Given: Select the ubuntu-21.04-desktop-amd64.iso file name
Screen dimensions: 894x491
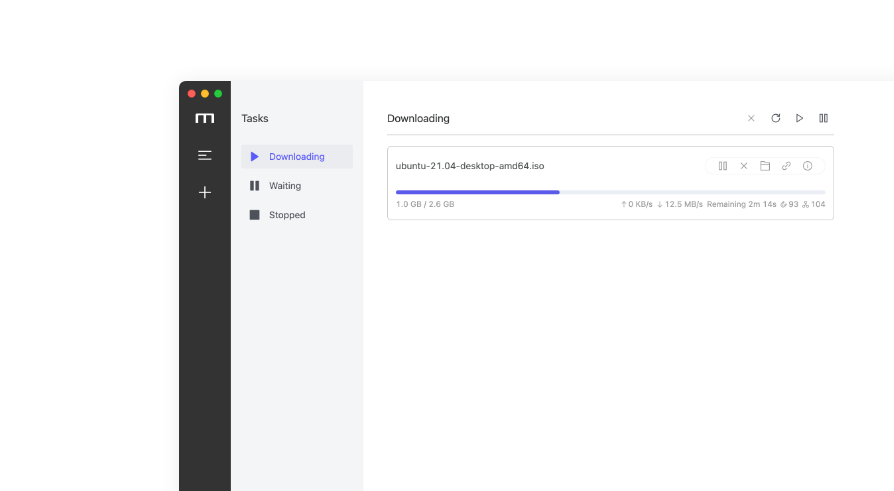Looking at the screenshot, I should coord(469,166).
